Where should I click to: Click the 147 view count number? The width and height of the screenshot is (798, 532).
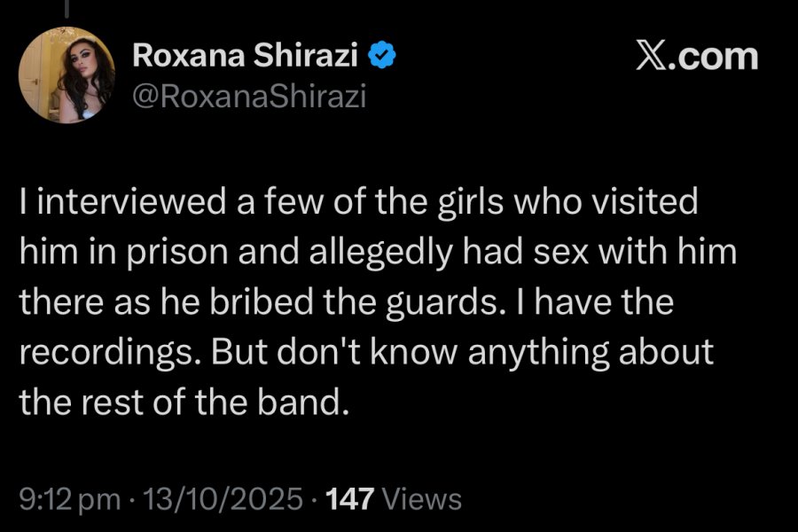(x=349, y=499)
